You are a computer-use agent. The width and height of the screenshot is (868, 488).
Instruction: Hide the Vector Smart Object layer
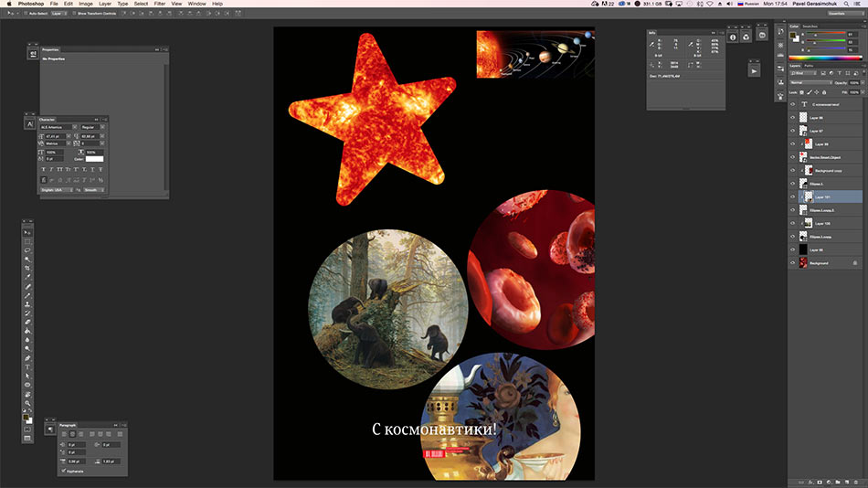(x=793, y=157)
